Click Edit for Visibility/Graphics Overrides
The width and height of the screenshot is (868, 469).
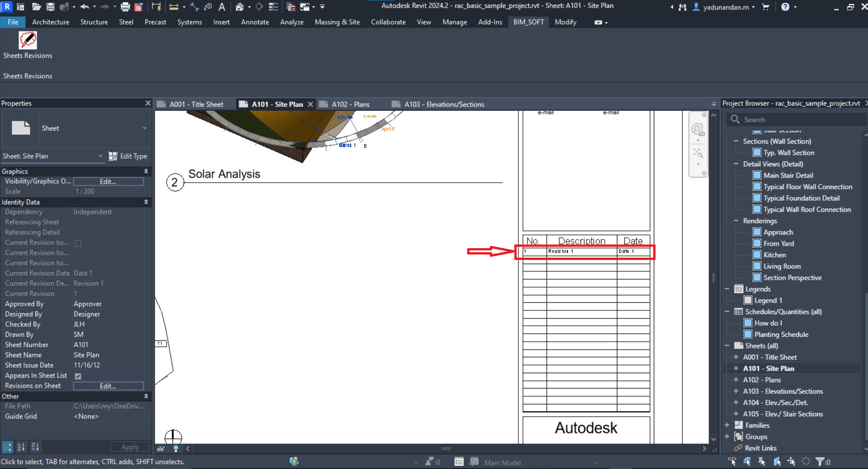[x=108, y=181]
